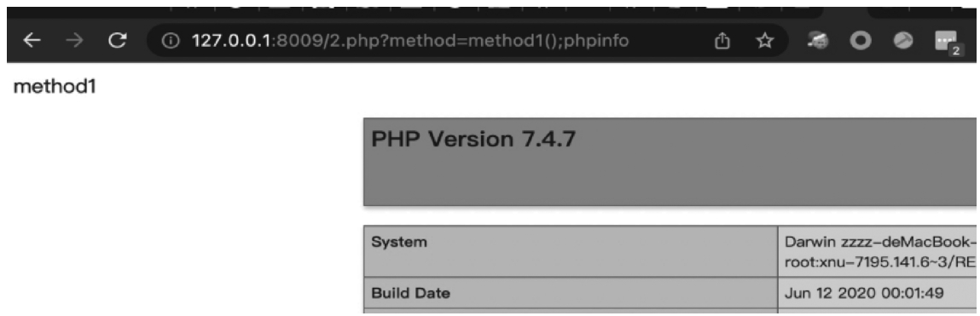
Task: Click the PHP Version 7.4.7 header
Action: tap(473, 140)
